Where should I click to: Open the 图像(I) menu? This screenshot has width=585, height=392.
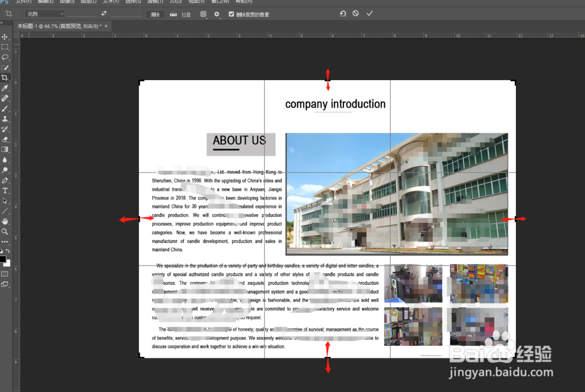[x=67, y=2]
